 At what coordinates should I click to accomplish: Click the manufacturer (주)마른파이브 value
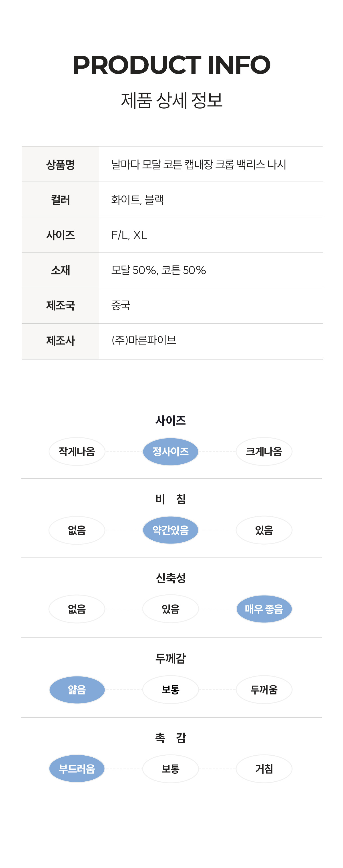[144, 340]
